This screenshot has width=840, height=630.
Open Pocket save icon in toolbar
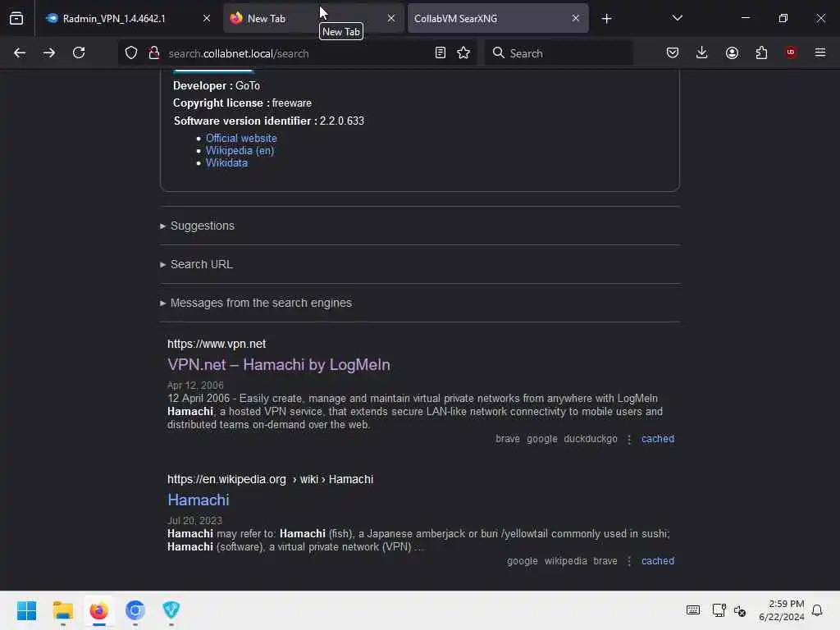click(673, 52)
